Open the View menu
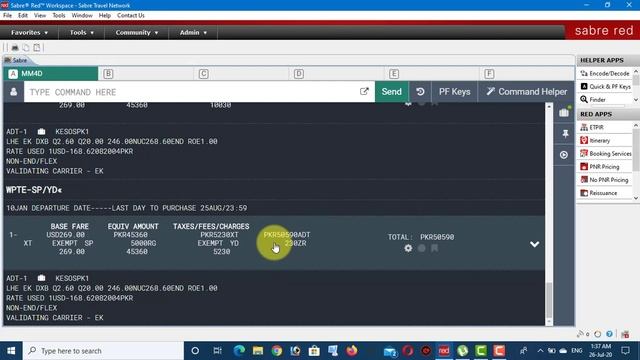Screen dimensions: 640x360 (40, 16)
